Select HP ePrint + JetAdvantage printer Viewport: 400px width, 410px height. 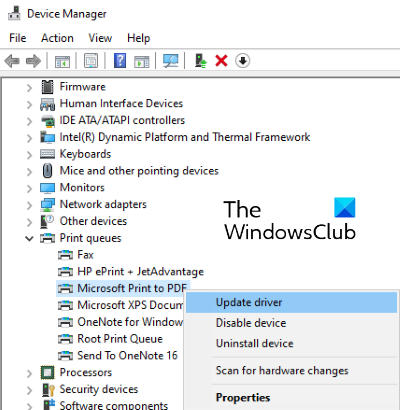click(x=140, y=272)
